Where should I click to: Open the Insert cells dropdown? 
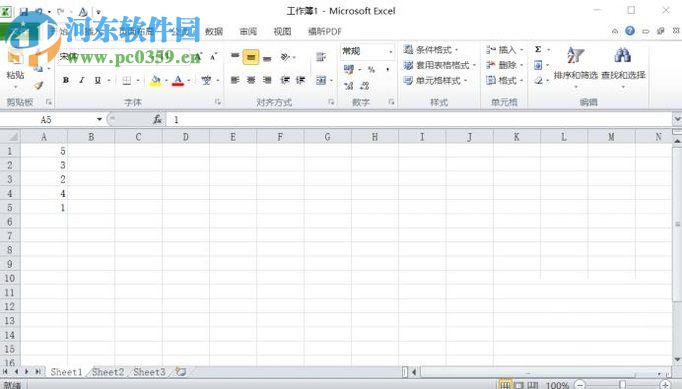[522, 50]
